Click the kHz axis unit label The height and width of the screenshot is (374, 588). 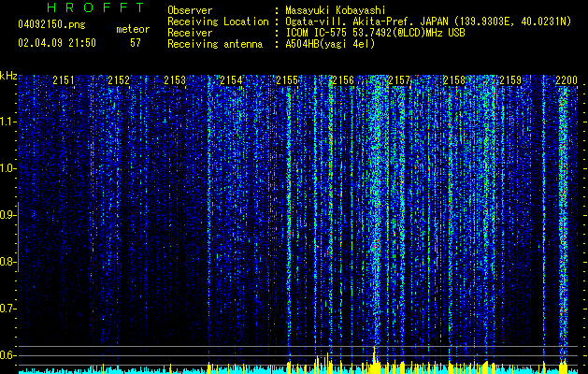8,76
